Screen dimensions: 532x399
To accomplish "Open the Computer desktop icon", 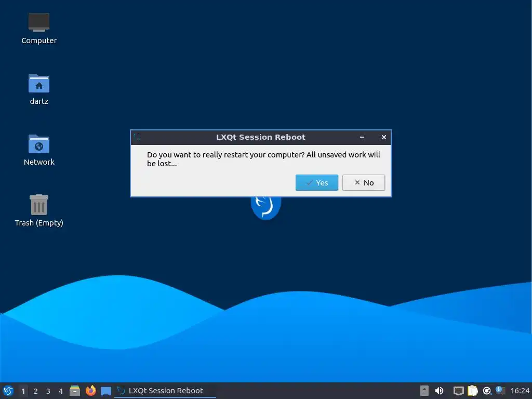I will point(38,29).
